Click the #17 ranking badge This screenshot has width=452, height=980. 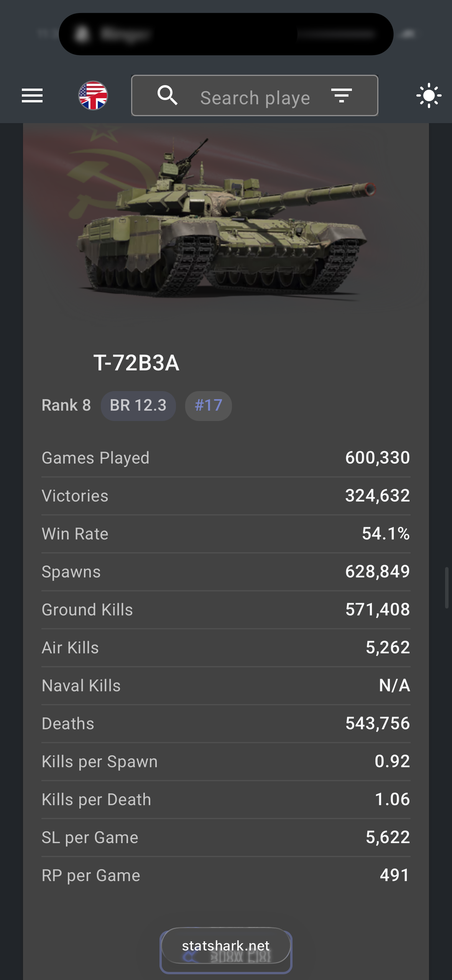208,406
